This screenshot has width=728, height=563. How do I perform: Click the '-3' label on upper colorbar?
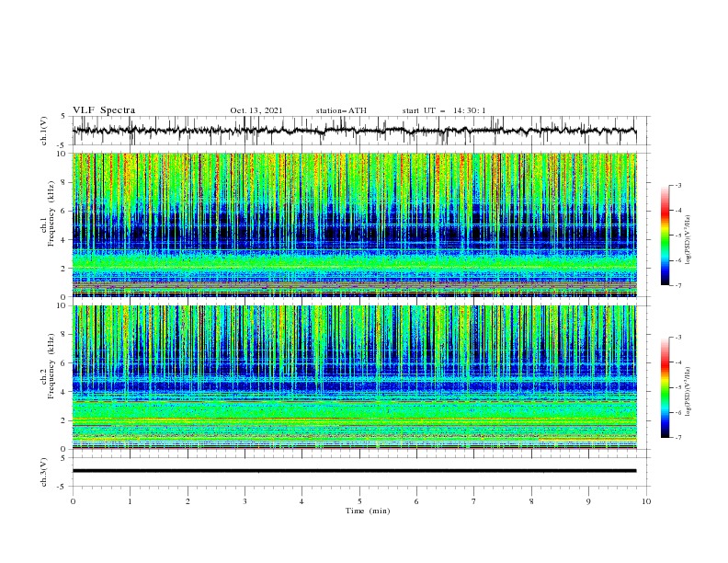click(x=677, y=185)
